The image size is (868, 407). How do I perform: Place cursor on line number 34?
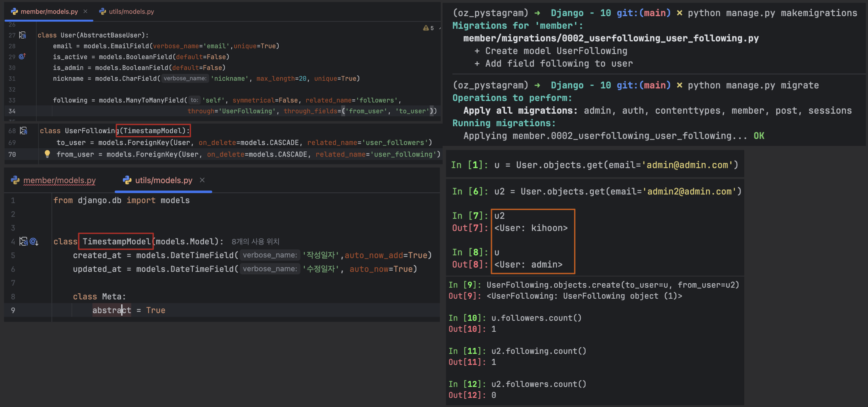12,111
